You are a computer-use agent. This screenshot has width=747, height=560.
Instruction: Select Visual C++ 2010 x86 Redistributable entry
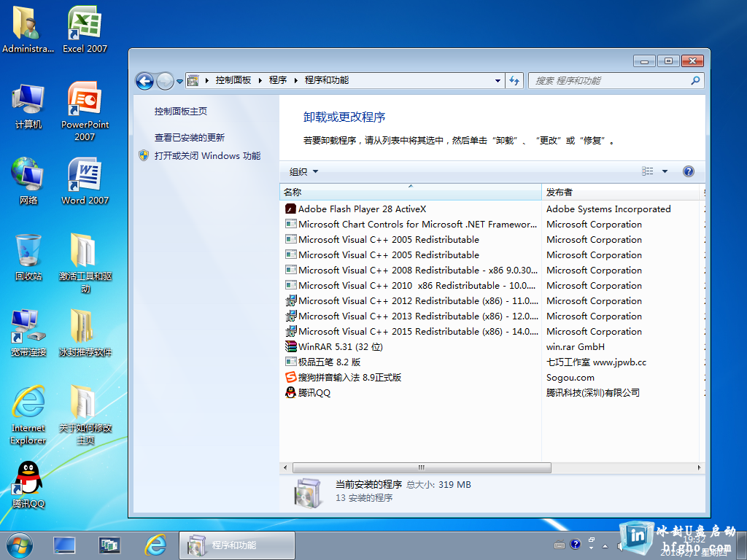click(411, 285)
